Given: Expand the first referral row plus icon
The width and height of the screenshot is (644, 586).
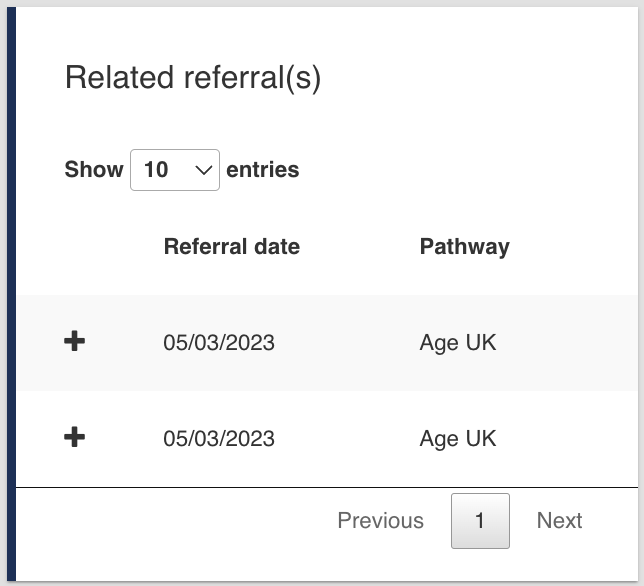Looking at the screenshot, I should coord(74,342).
